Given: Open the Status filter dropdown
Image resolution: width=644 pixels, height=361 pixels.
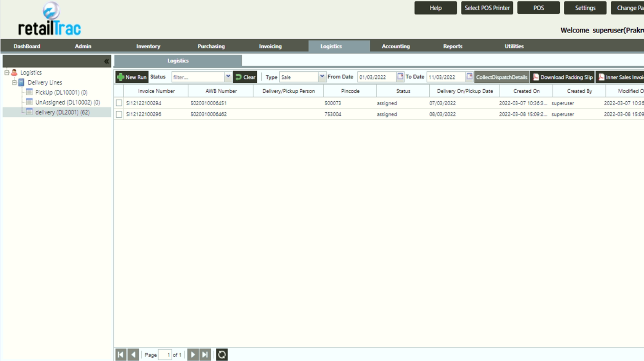Looking at the screenshot, I should (x=228, y=77).
